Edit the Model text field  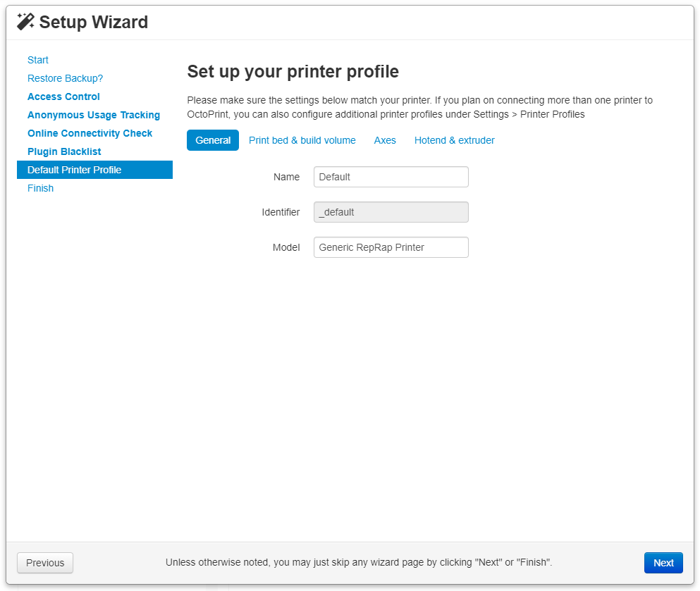391,247
